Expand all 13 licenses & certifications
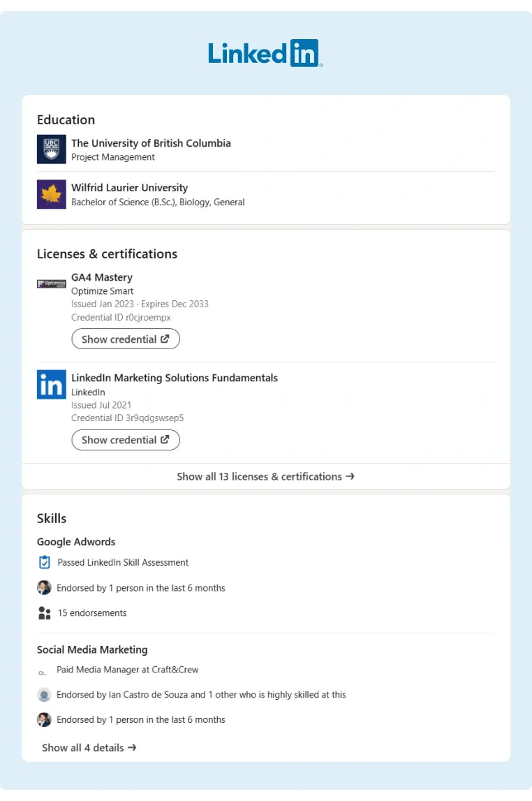This screenshot has width=532, height=801. click(x=265, y=476)
